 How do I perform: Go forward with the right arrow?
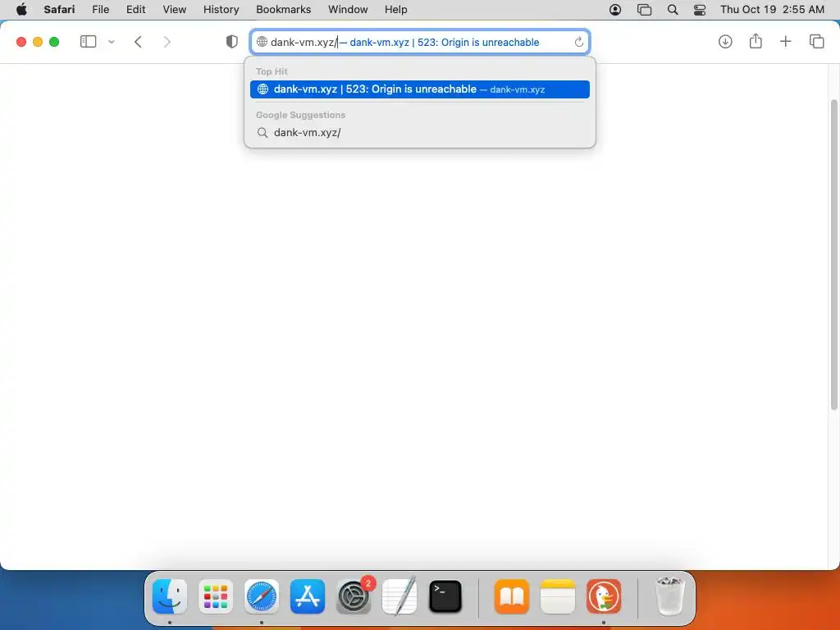pos(167,42)
